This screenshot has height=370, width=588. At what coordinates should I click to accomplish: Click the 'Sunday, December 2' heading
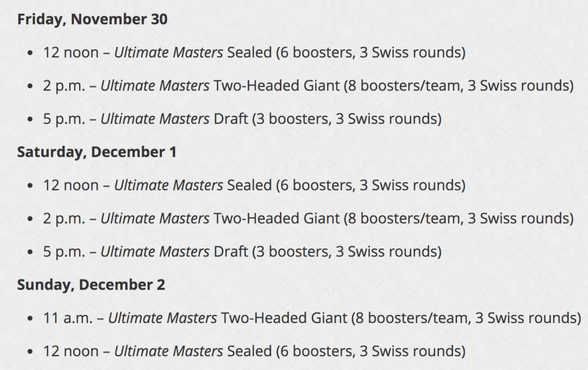tap(91, 285)
